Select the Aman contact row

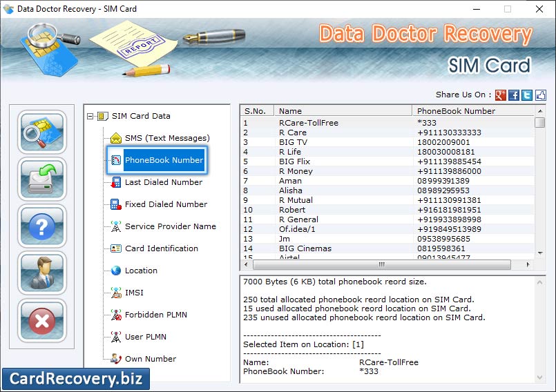pos(387,181)
